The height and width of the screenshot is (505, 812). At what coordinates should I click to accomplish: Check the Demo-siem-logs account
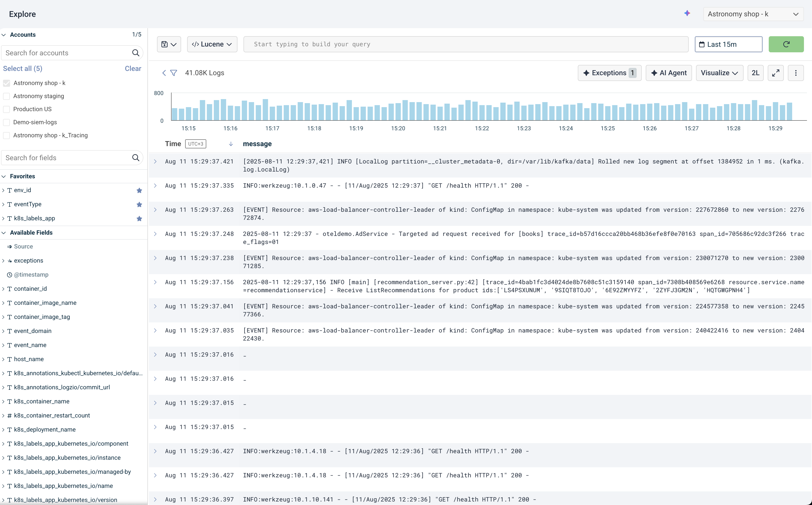pyautogui.click(x=6, y=122)
